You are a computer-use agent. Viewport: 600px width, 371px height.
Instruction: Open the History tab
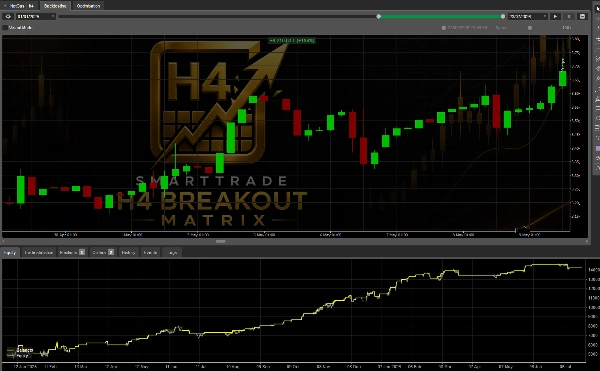pyautogui.click(x=128, y=252)
